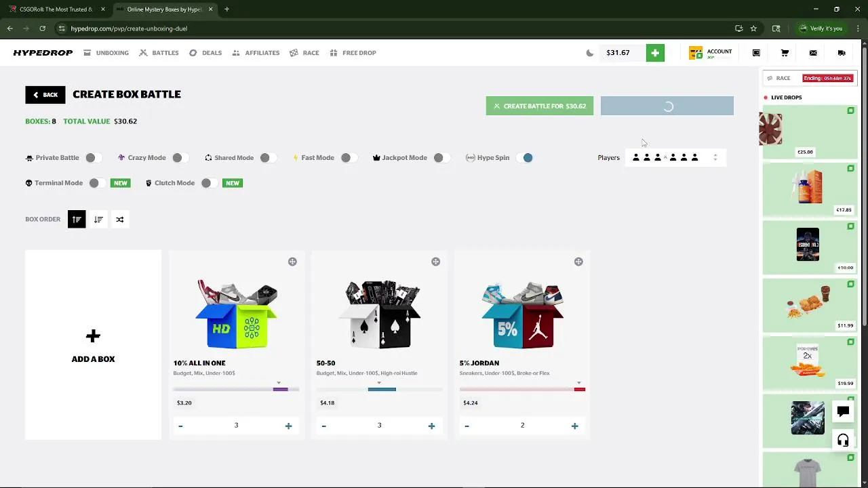Open Battles menu

[159, 53]
